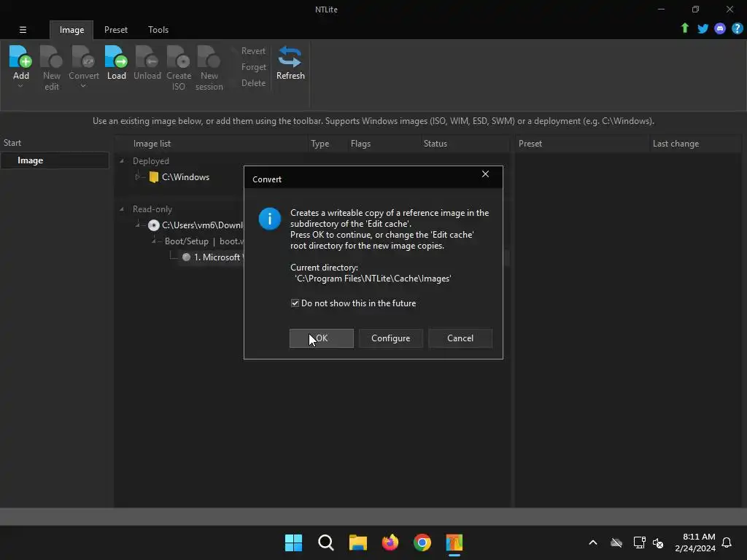Click the Convert toolbar icon
This screenshot has width=747, height=560.
coord(83,57)
